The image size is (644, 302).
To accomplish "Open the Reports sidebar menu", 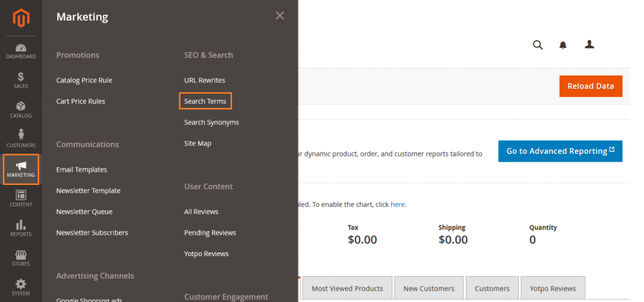I will (21, 228).
